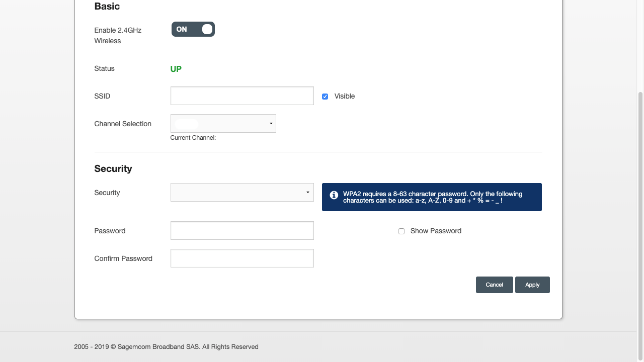The height and width of the screenshot is (362, 644).
Task: Click the ON label on the wireless toggle
Action: (182, 29)
